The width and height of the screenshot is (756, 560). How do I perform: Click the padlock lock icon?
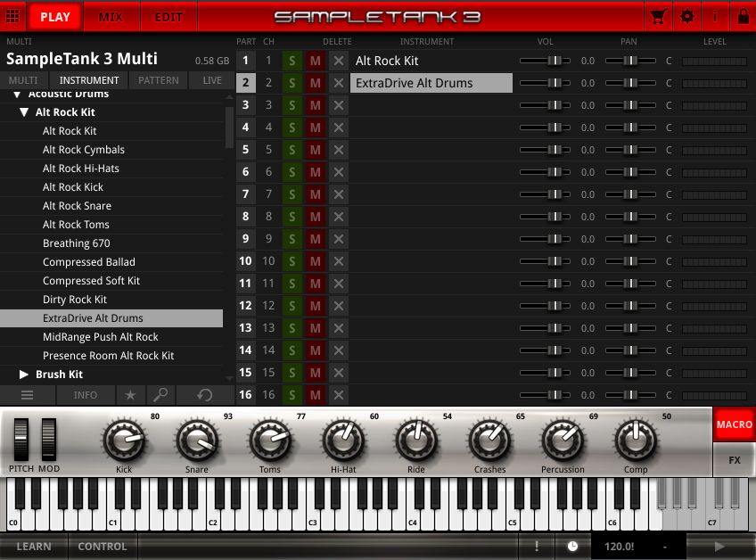click(x=744, y=16)
